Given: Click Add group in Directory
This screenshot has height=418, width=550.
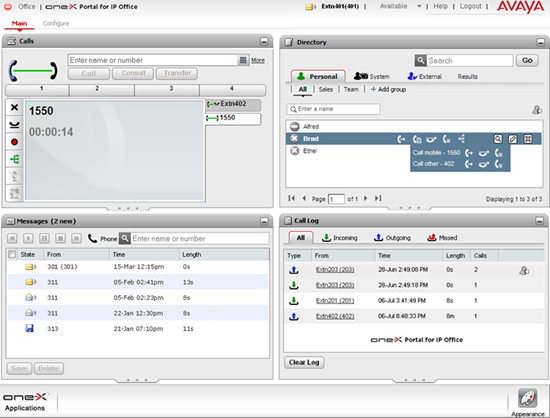Looking at the screenshot, I should click(x=388, y=89).
